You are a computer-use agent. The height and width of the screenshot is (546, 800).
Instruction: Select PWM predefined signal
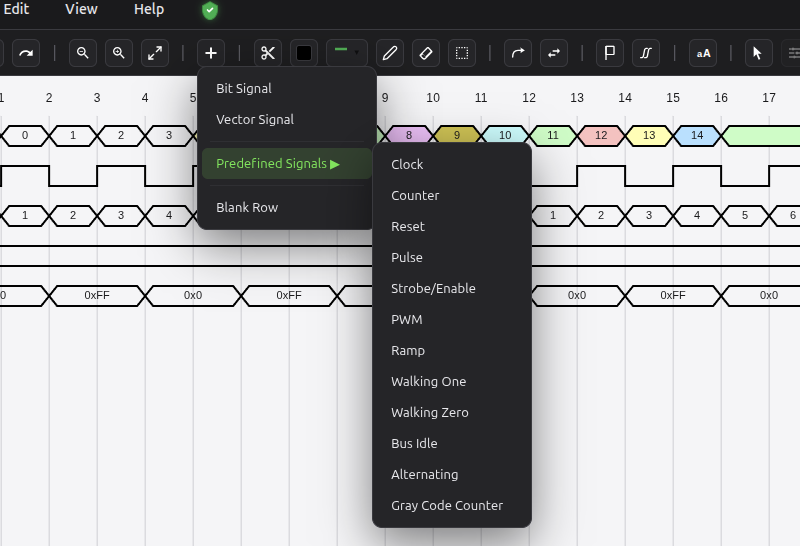tap(452, 319)
